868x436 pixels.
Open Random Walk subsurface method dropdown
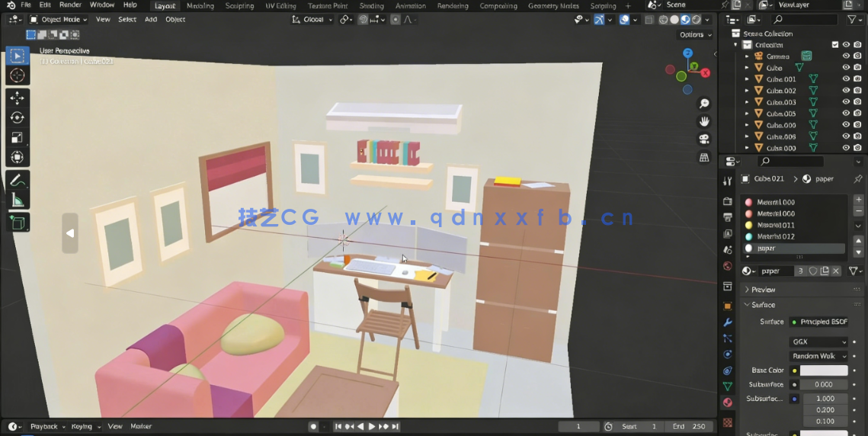(x=818, y=356)
